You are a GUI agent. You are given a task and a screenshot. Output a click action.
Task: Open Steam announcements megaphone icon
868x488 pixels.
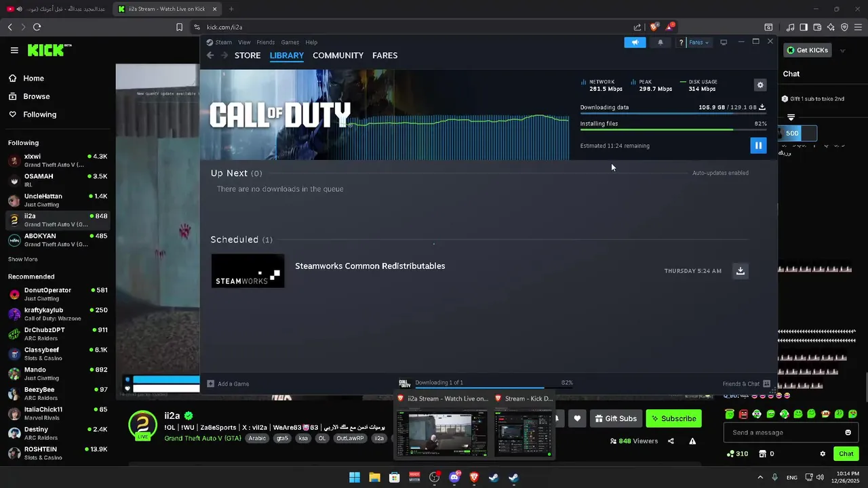tap(635, 42)
